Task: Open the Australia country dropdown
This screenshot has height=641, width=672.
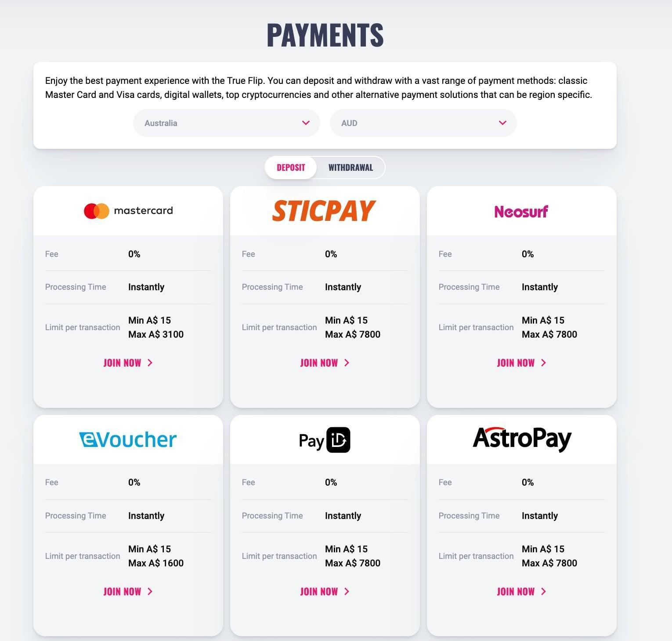Action: 227,123
